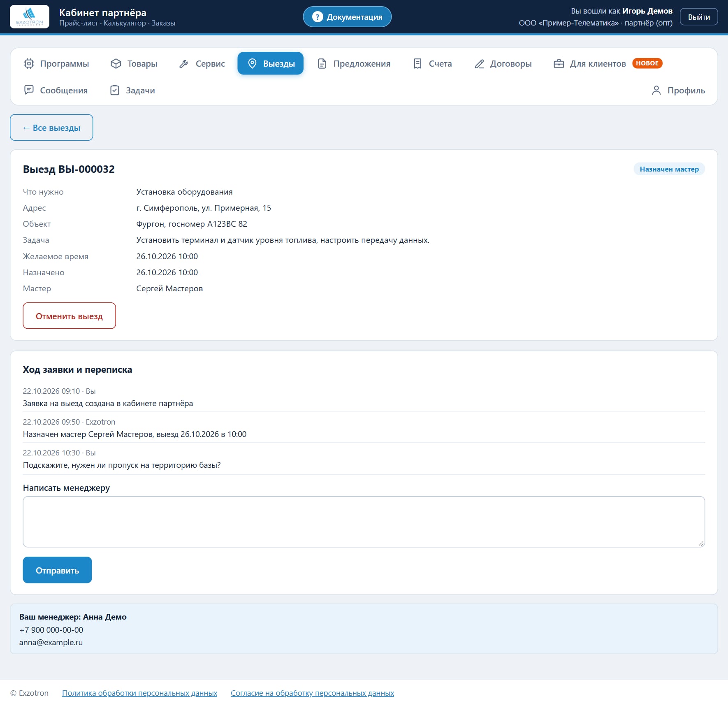Click the box icon next to Товары
This screenshot has height=706, width=728.
pos(116,63)
